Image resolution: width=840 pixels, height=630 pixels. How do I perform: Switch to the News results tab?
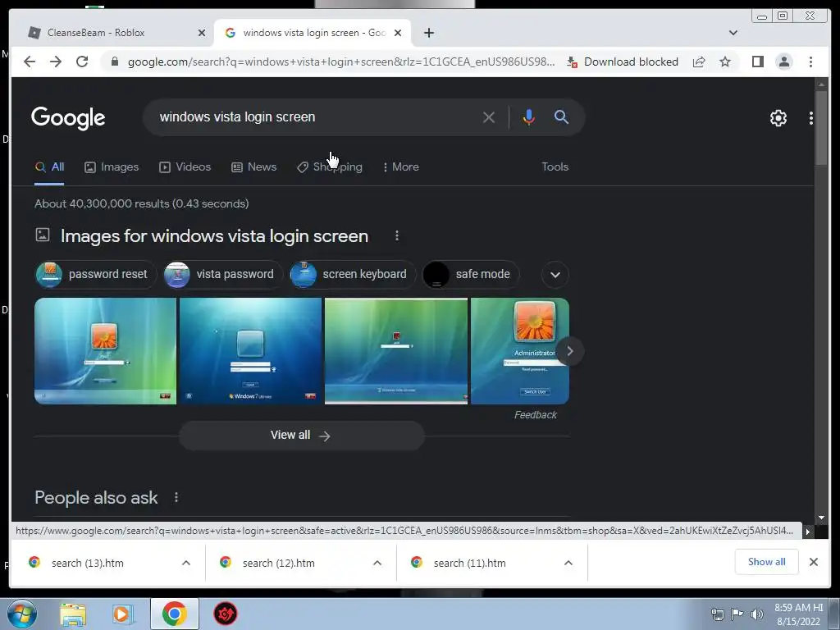(x=254, y=167)
